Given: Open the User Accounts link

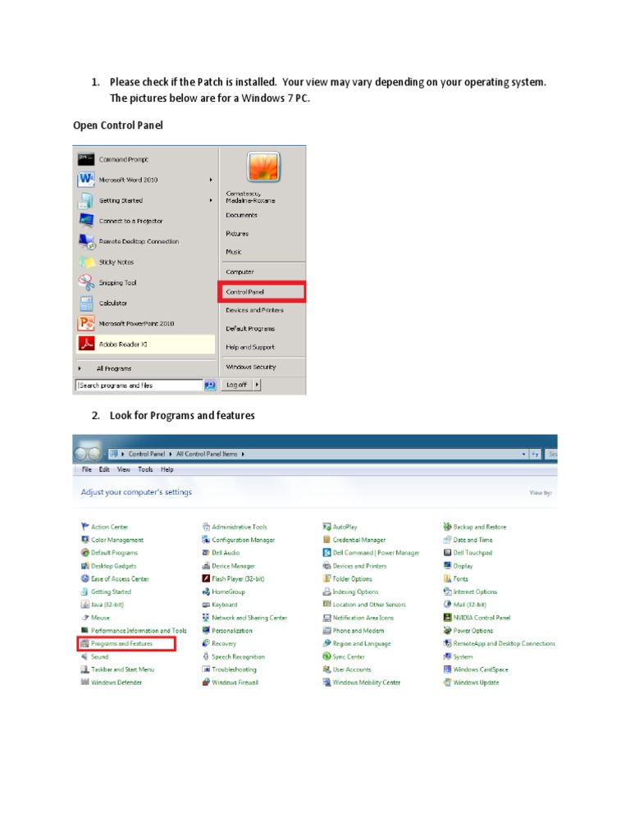Looking at the screenshot, I should point(352,669).
